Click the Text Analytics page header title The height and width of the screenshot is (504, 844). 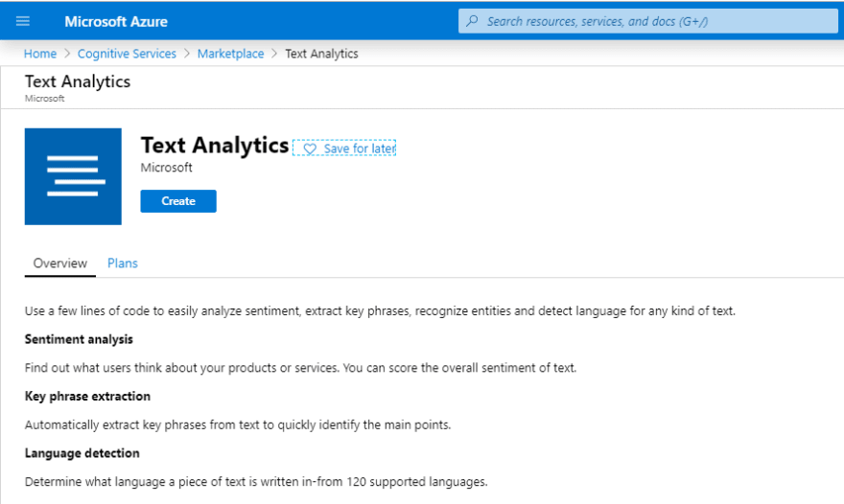78,81
